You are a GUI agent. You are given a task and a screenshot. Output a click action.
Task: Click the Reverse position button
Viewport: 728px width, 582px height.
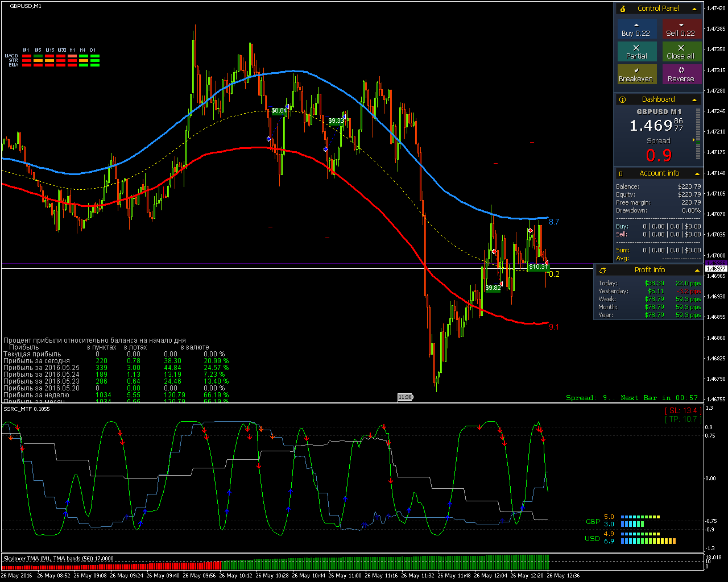pyautogui.click(x=681, y=74)
